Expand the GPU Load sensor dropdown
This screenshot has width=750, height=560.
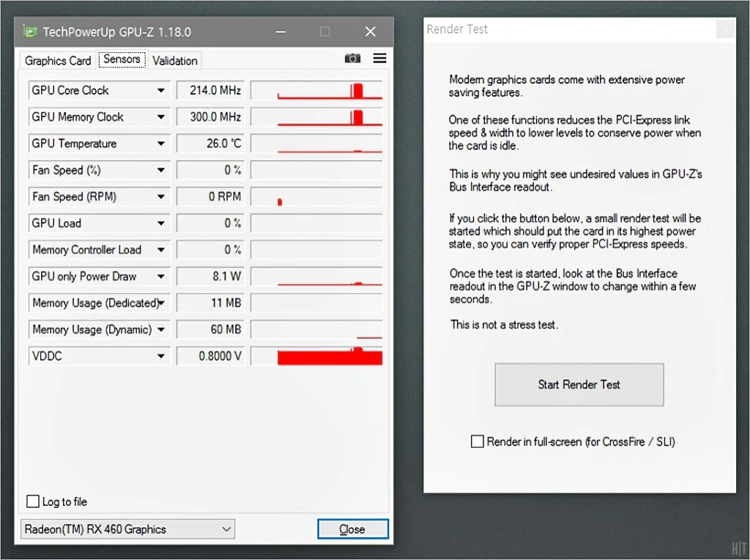click(x=161, y=223)
